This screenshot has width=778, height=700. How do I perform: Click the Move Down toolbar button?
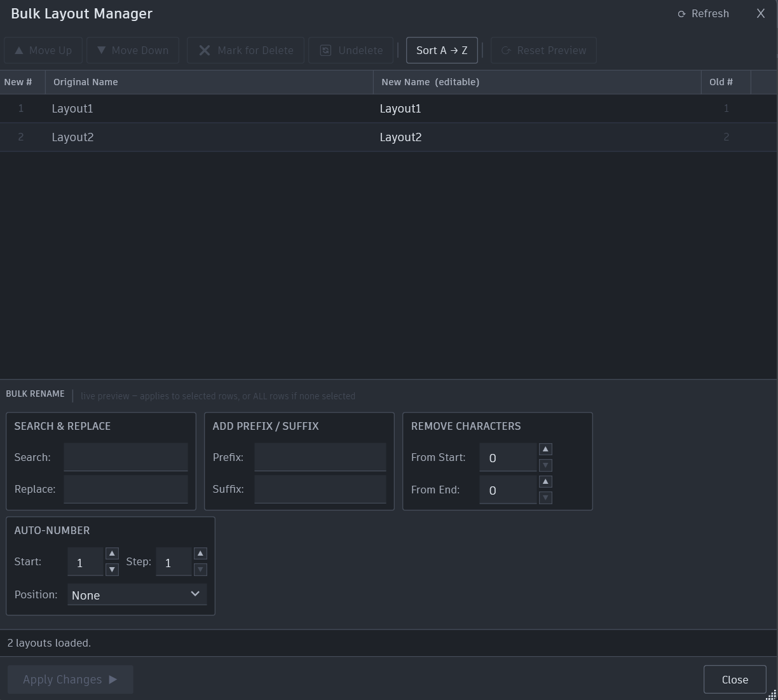pos(133,50)
